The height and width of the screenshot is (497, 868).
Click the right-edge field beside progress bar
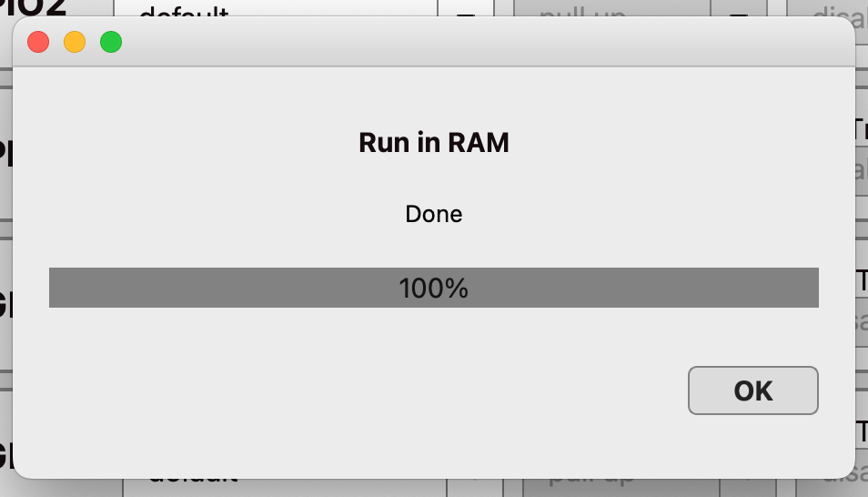click(x=861, y=309)
